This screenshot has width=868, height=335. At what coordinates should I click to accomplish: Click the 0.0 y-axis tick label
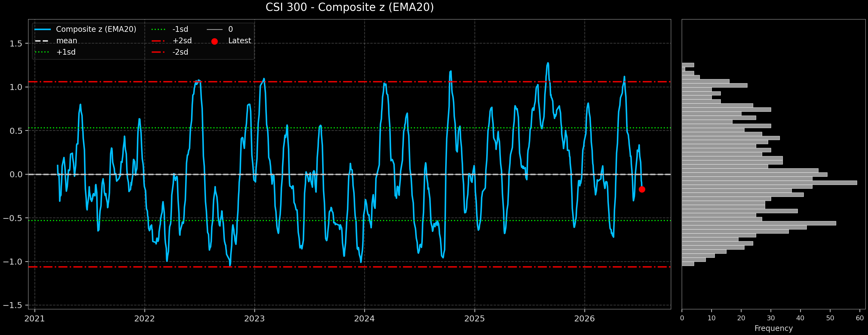(x=16, y=174)
